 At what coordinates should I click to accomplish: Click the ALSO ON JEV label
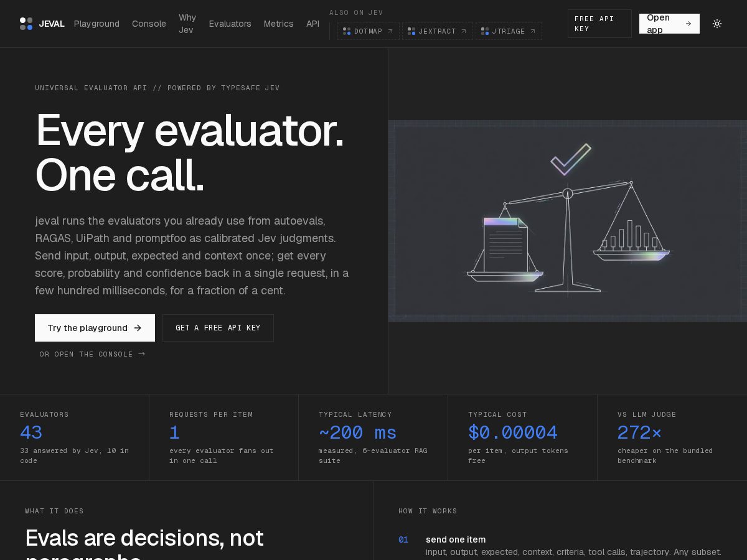coord(356,12)
